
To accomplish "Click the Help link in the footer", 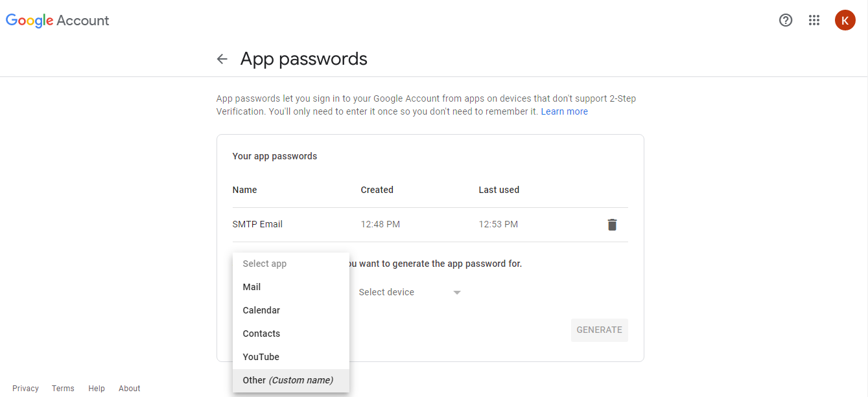I will pyautogui.click(x=97, y=389).
